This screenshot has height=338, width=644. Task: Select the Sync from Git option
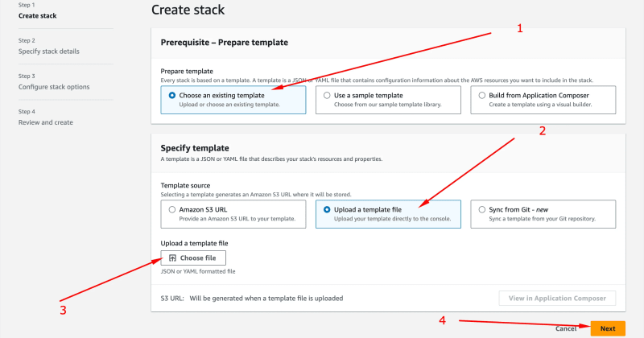tap(481, 209)
